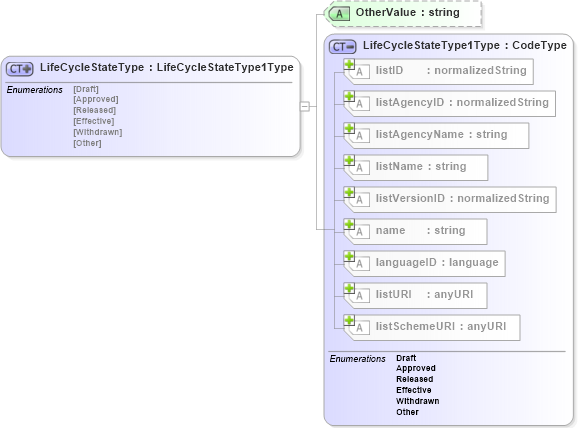Screen dimensions: 578x428
Task: Collapse the LifeCycleStateType1Type CT minus icon
Action: pyautogui.click(x=342, y=47)
